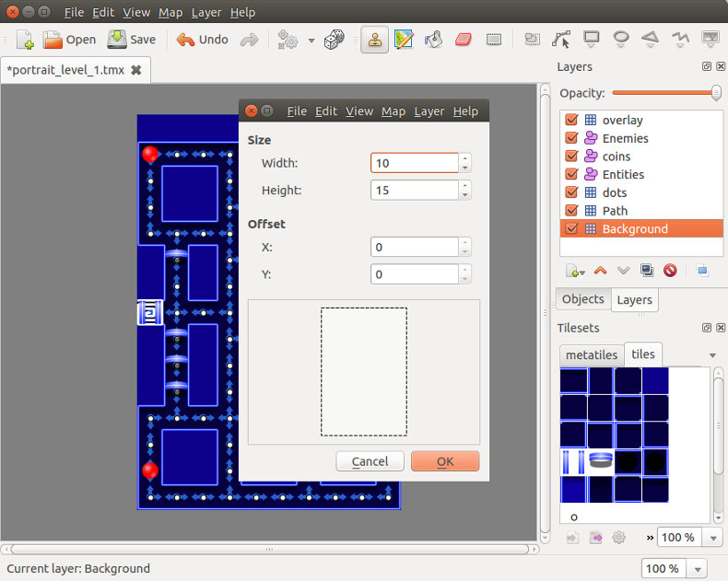The height and width of the screenshot is (581, 728).
Task: Expand tileset toolbar overflow chevron
Action: point(650,538)
